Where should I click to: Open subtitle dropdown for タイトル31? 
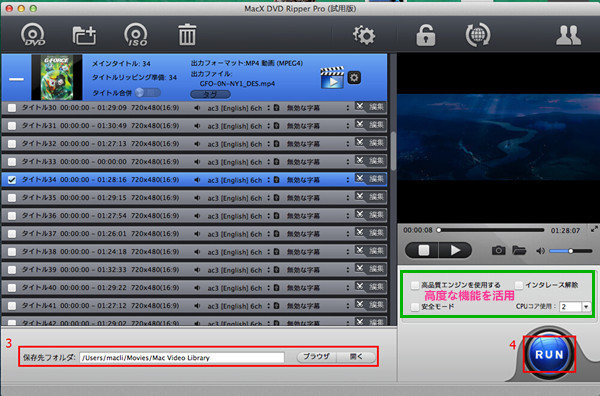[347, 126]
